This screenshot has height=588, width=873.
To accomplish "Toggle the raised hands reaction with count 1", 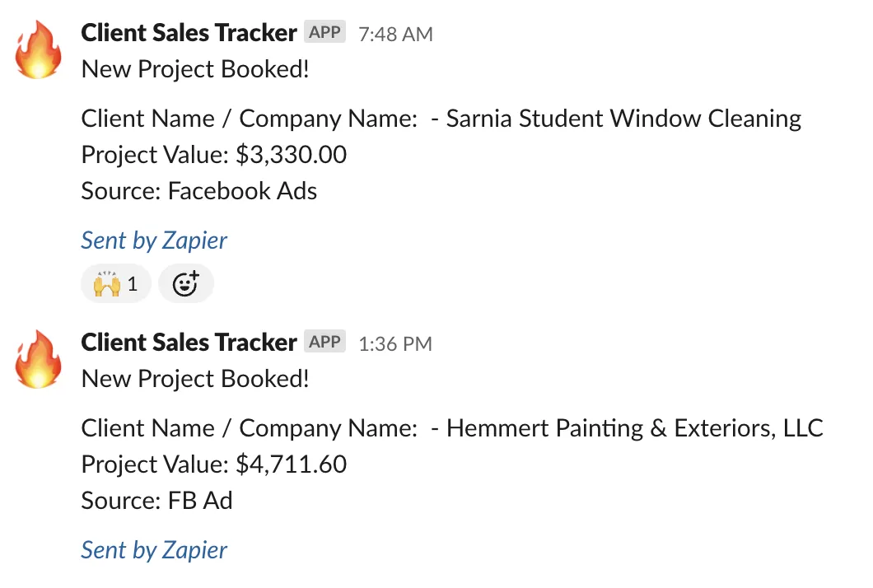I will (x=116, y=283).
